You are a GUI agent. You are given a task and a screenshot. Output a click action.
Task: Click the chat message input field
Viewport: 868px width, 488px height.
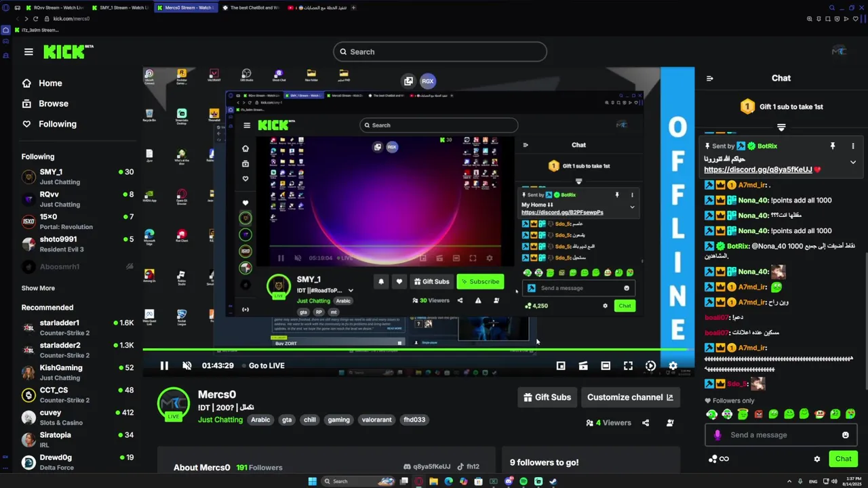781,435
